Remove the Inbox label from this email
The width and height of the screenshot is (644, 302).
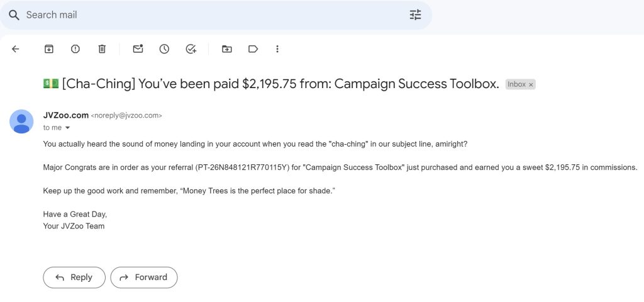click(x=531, y=85)
